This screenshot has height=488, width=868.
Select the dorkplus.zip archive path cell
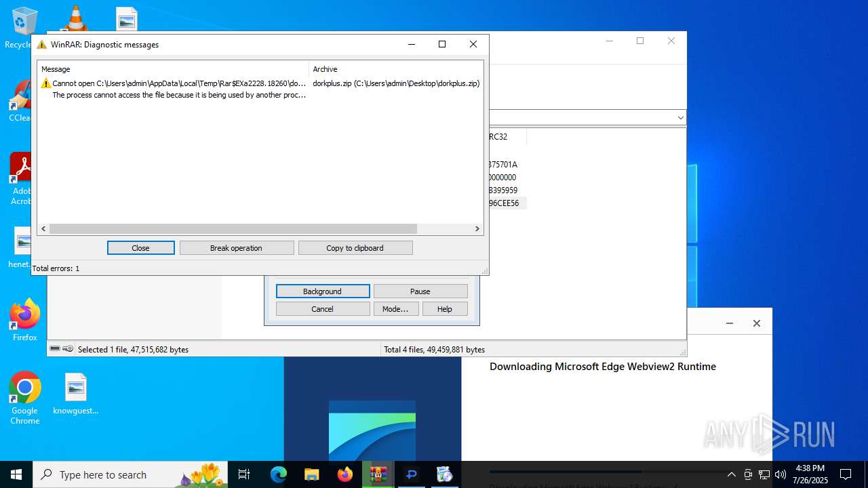point(396,83)
